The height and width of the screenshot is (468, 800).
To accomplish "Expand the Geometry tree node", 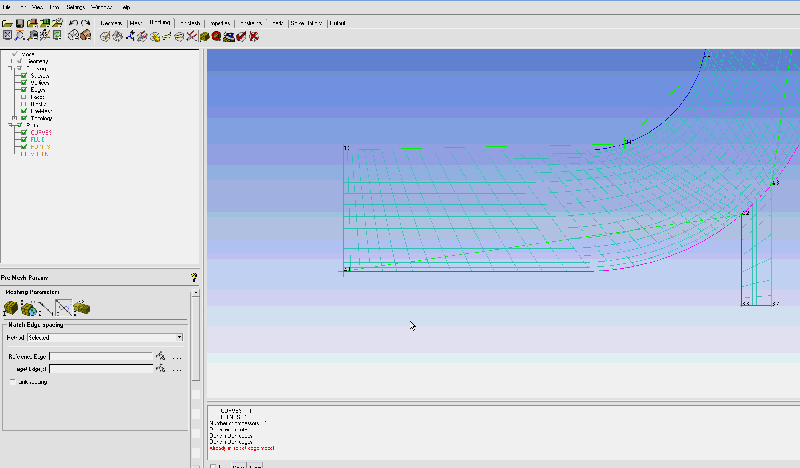I will pyautogui.click(x=12, y=61).
